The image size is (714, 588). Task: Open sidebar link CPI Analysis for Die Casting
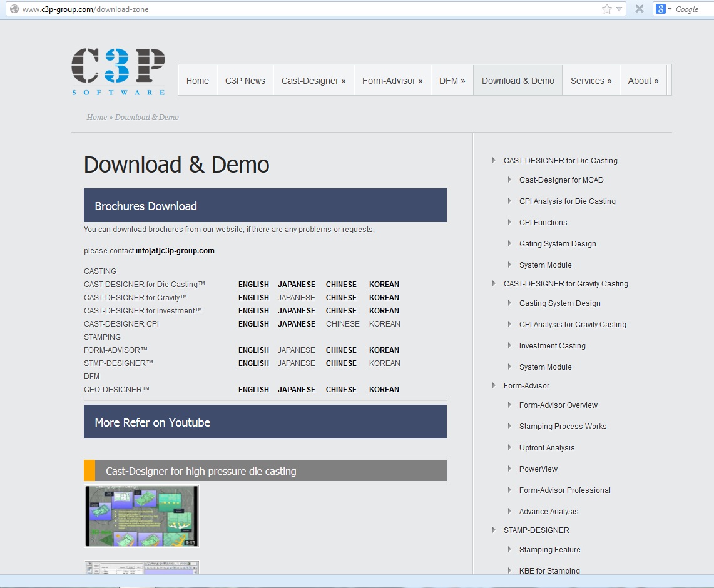[x=568, y=201]
